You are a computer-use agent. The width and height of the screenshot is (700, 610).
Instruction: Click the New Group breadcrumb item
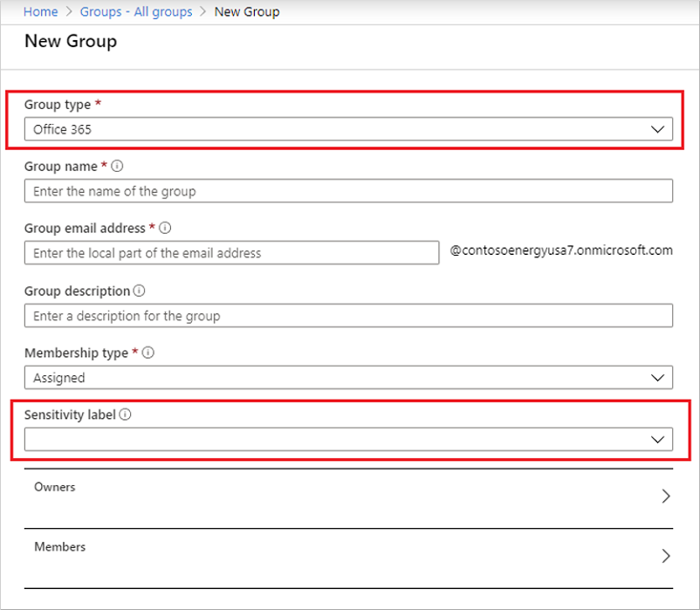(247, 12)
